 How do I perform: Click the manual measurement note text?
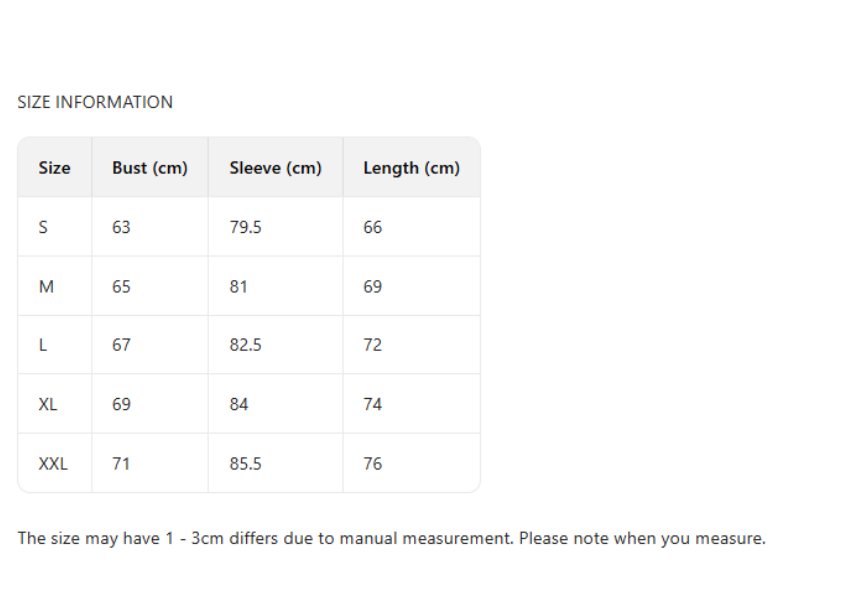pos(391,538)
